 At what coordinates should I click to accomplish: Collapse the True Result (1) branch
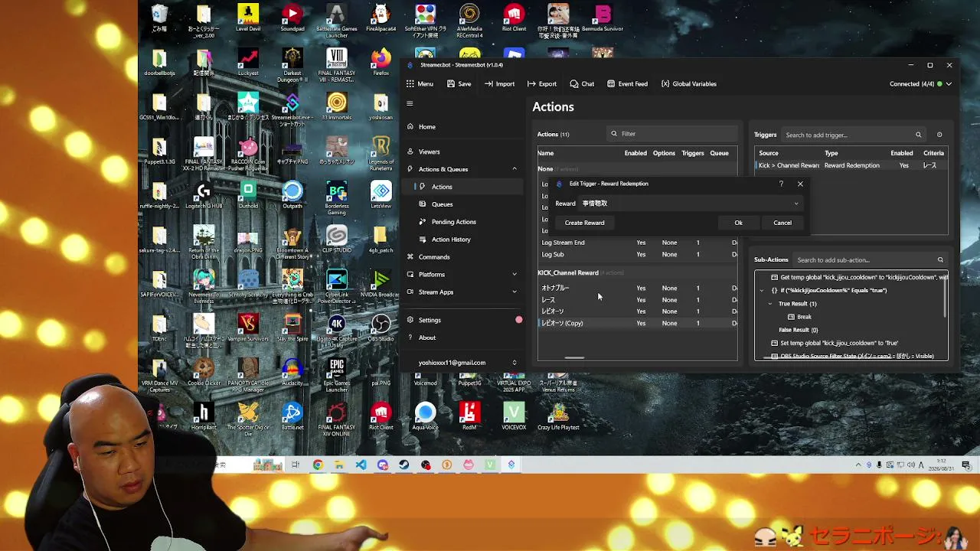pos(770,304)
